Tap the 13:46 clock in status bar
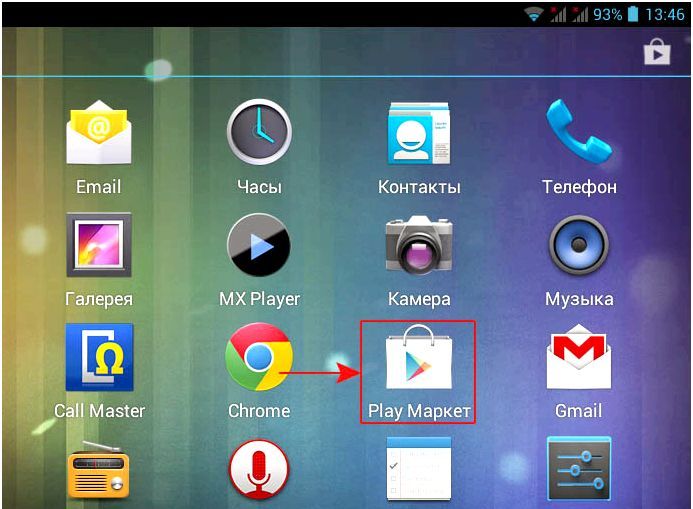 (665, 15)
